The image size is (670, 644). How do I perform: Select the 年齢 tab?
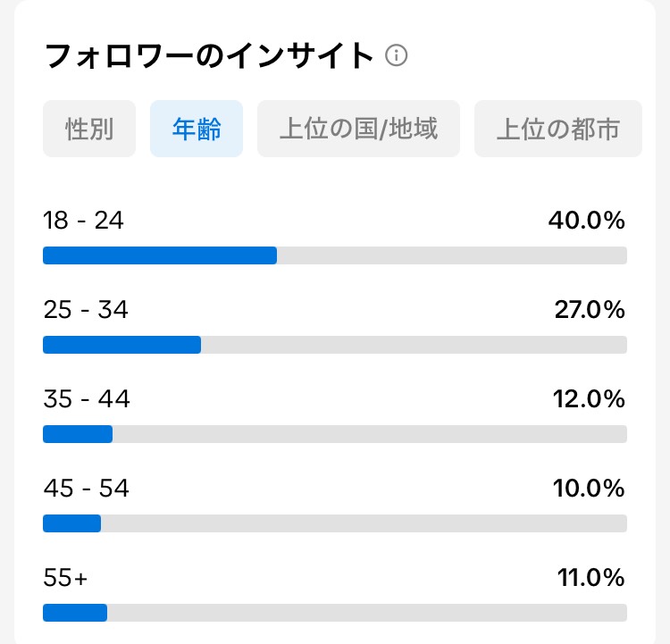[x=197, y=129]
